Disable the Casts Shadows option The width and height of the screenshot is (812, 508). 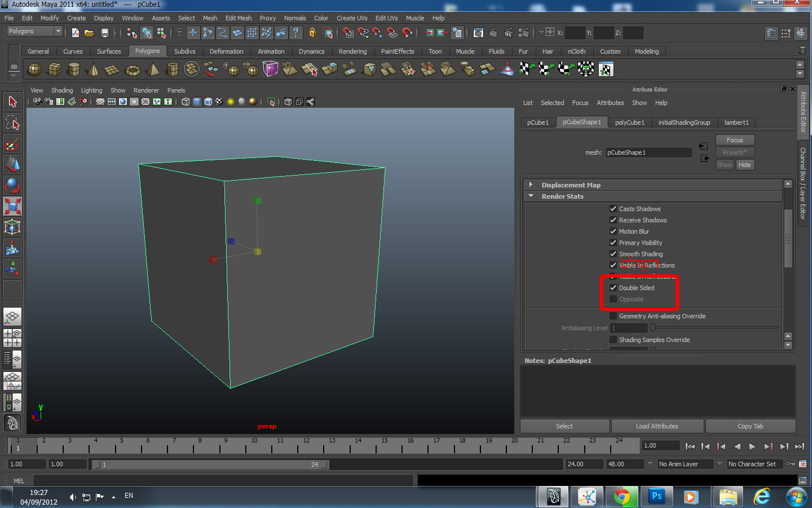point(614,209)
